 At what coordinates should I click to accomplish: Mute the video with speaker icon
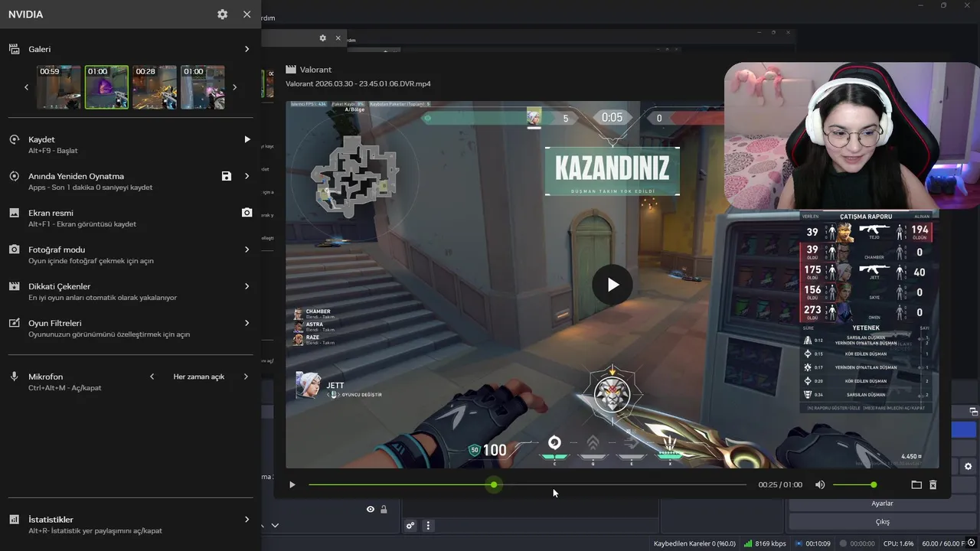click(820, 484)
